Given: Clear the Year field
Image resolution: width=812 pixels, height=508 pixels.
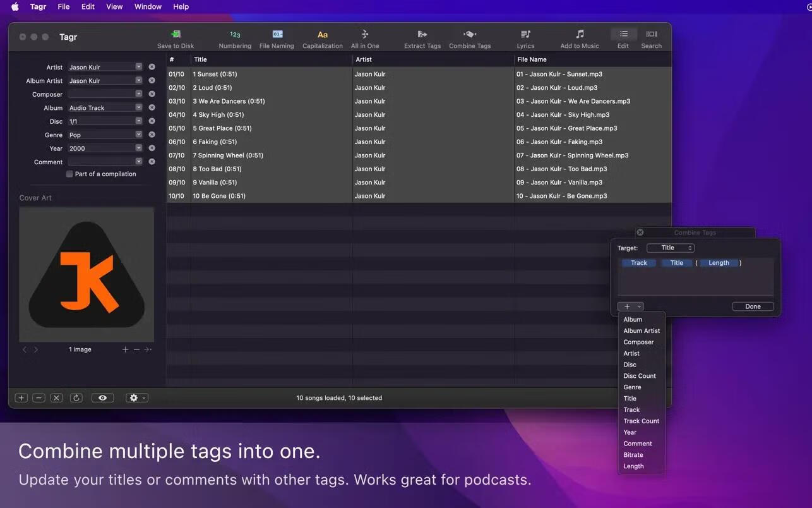Looking at the screenshot, I should (x=152, y=148).
